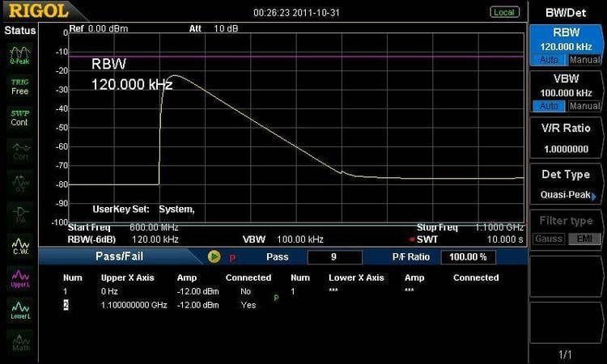Open the V/R Ratio softkey
Viewport: 607px width, 364px height.
click(566, 138)
